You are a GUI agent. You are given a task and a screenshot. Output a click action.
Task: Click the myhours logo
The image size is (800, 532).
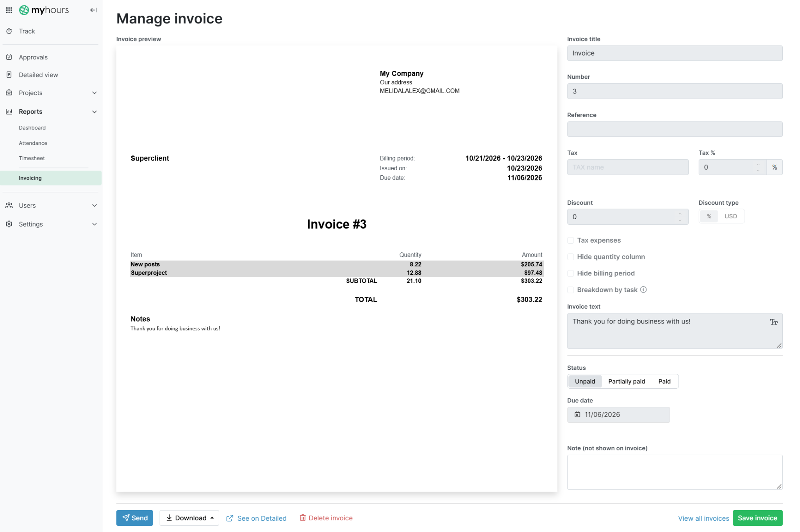(x=44, y=10)
